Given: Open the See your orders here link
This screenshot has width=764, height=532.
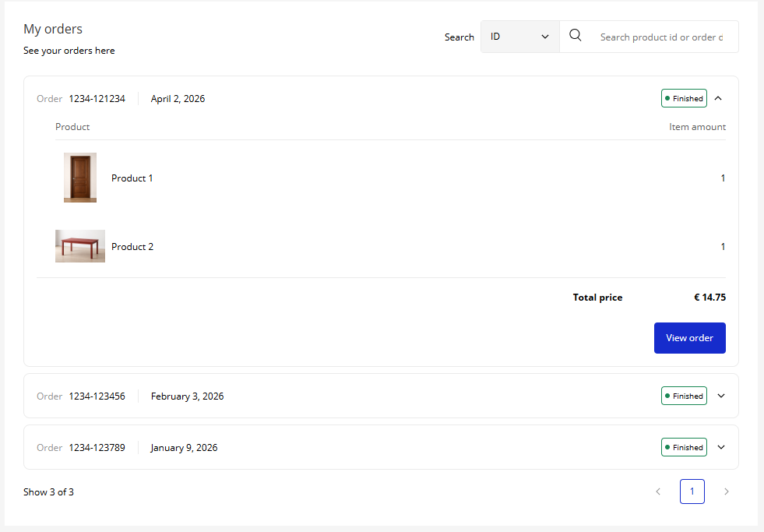Looking at the screenshot, I should coord(69,50).
